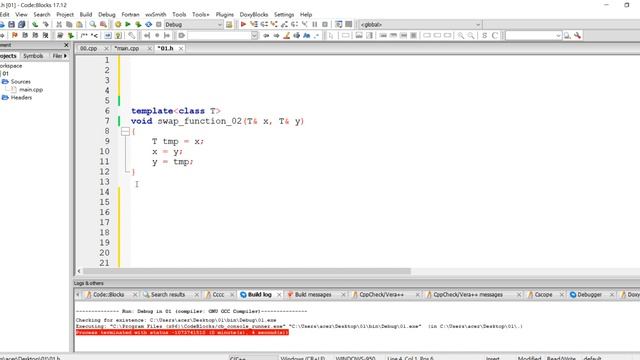Open the Debugger log tab

[589, 294]
